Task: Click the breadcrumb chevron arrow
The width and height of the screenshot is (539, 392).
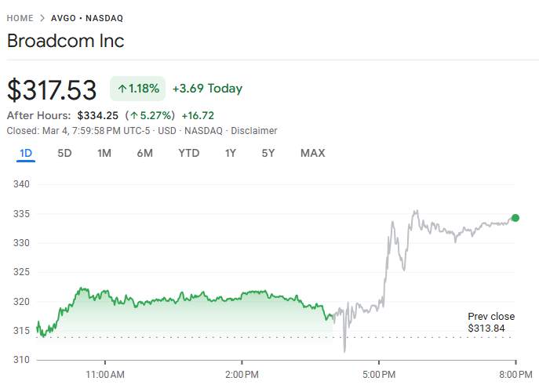Action: tap(42, 18)
